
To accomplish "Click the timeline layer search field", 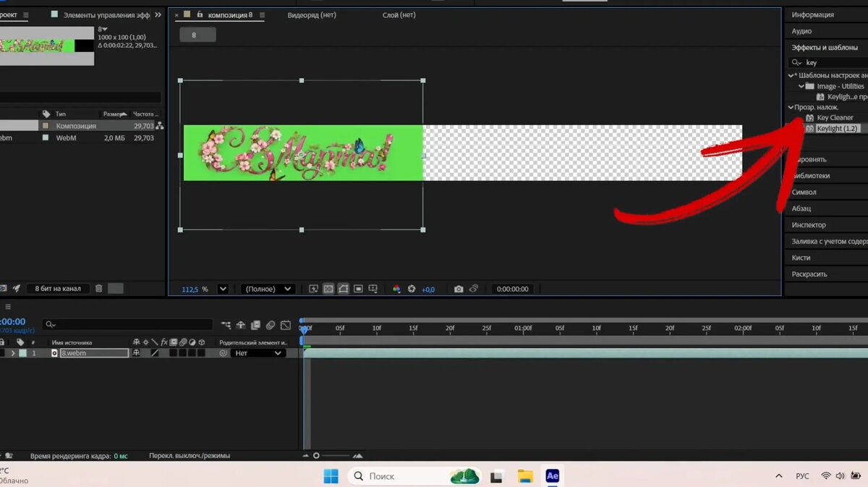I will point(127,325).
